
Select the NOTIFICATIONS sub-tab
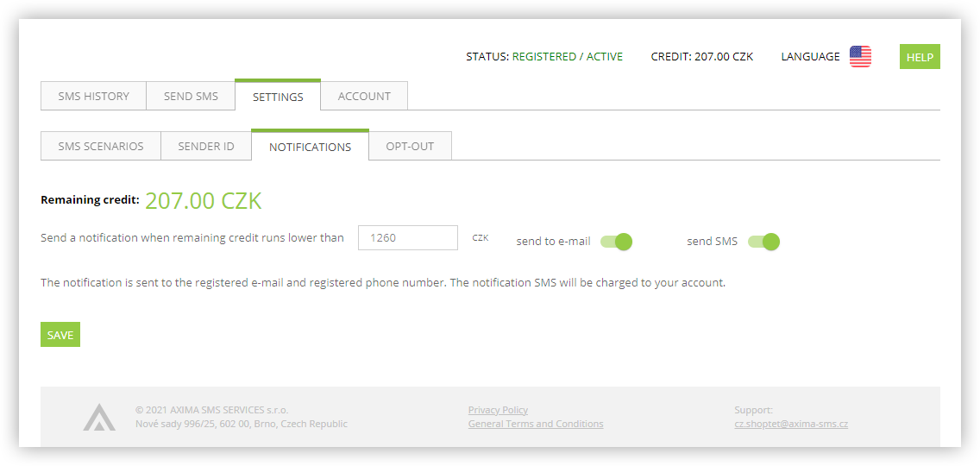pyautogui.click(x=310, y=146)
